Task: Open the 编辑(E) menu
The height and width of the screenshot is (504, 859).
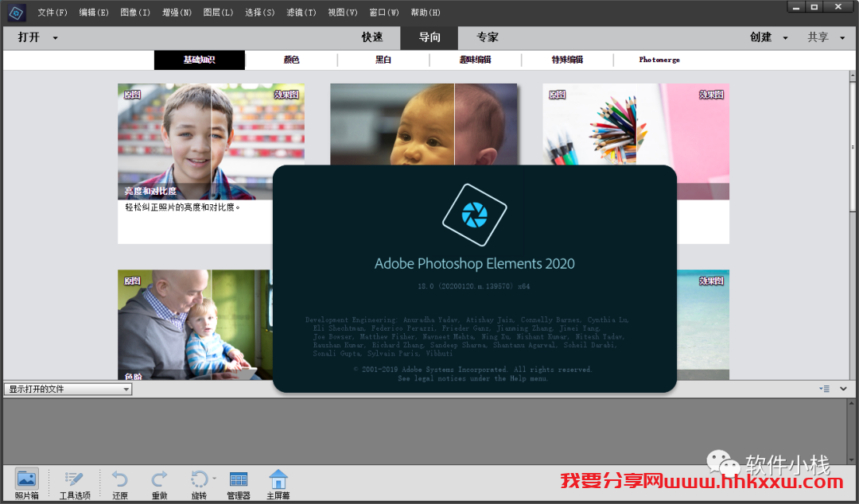Action: click(x=94, y=12)
